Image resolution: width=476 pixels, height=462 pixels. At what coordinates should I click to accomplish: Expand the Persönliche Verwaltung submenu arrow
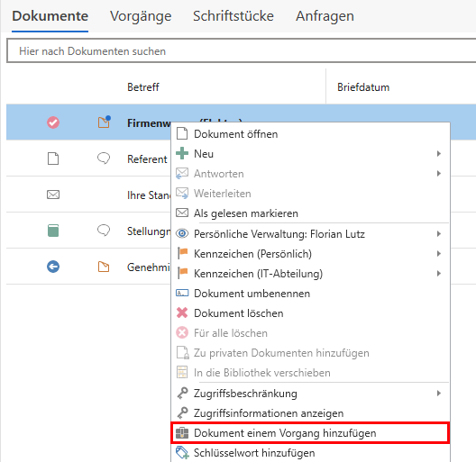pyautogui.click(x=439, y=233)
